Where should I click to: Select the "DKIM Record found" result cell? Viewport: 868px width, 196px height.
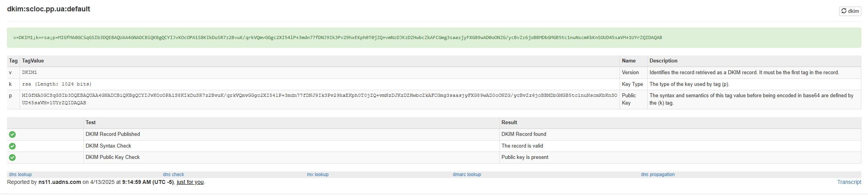click(x=524, y=134)
